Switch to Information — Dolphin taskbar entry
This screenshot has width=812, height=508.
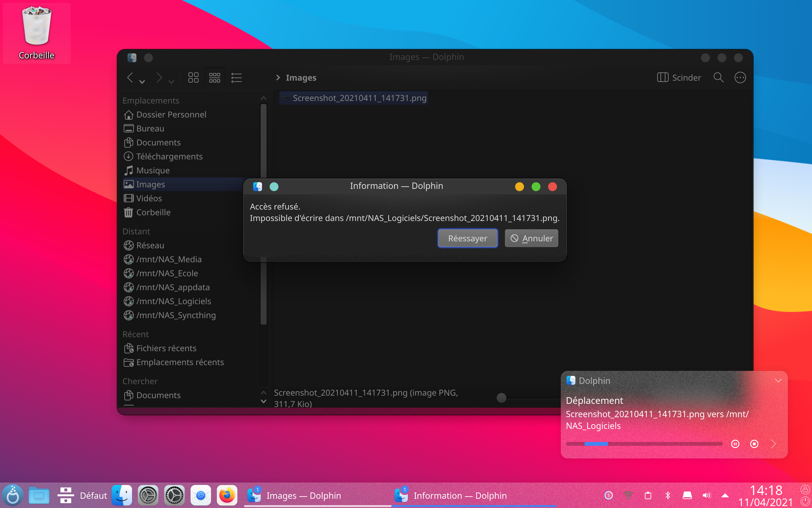click(474, 495)
